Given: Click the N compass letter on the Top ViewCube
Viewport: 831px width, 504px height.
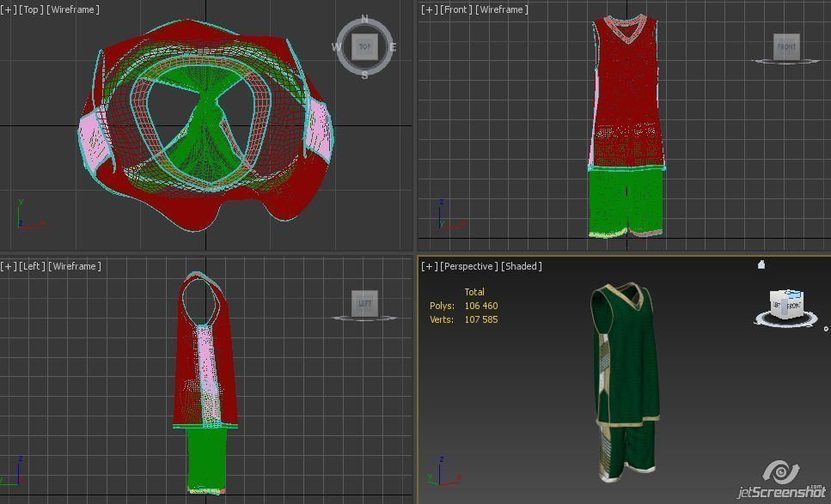Looking at the screenshot, I should point(364,20).
